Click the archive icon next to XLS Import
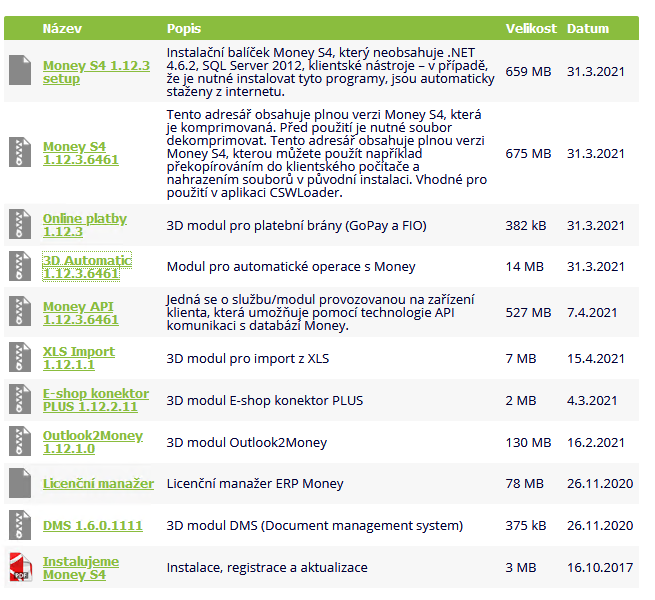 click(x=21, y=358)
